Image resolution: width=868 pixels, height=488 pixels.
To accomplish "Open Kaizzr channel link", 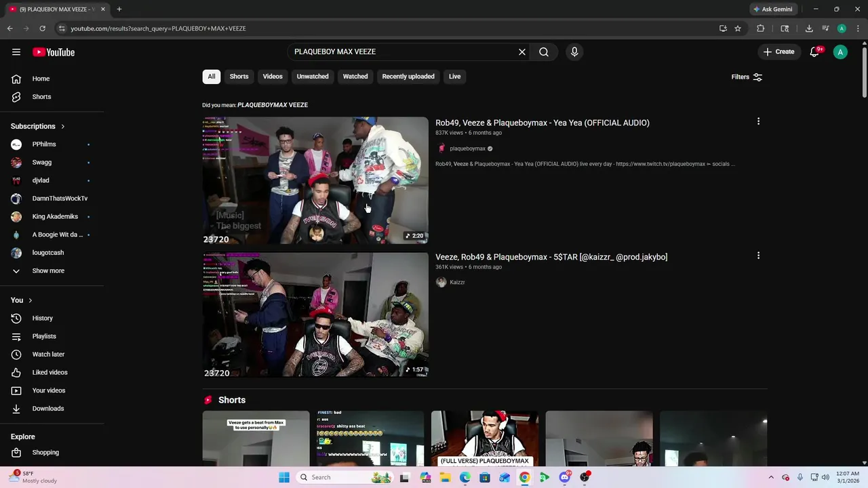I will pyautogui.click(x=457, y=282).
